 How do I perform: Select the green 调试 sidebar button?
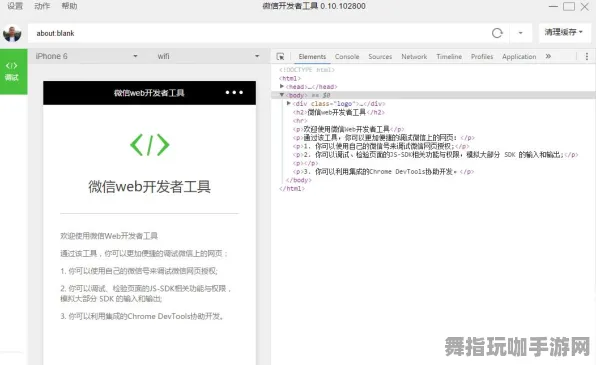tap(14, 71)
